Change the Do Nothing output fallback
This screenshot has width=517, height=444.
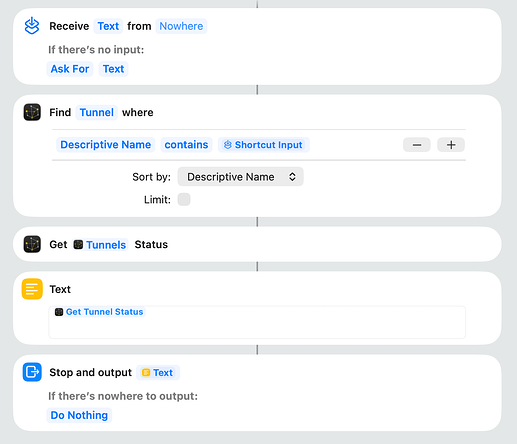click(x=79, y=415)
